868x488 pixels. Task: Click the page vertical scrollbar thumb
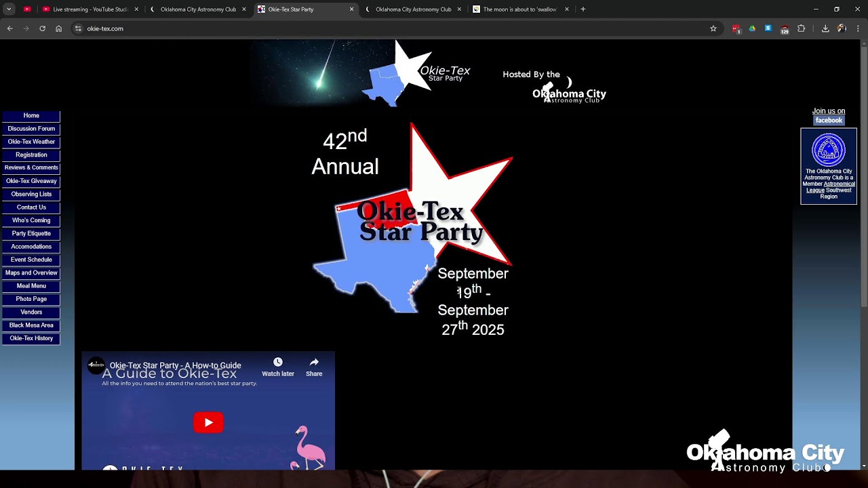(x=863, y=176)
